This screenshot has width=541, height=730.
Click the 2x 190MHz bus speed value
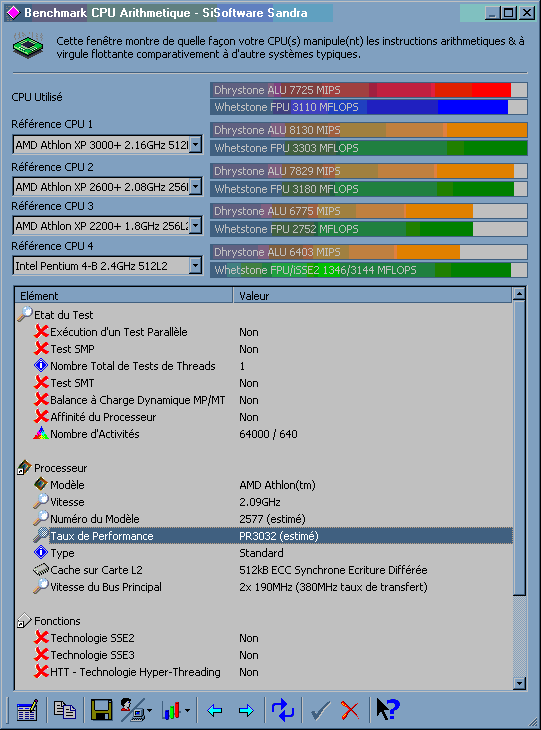[333, 587]
